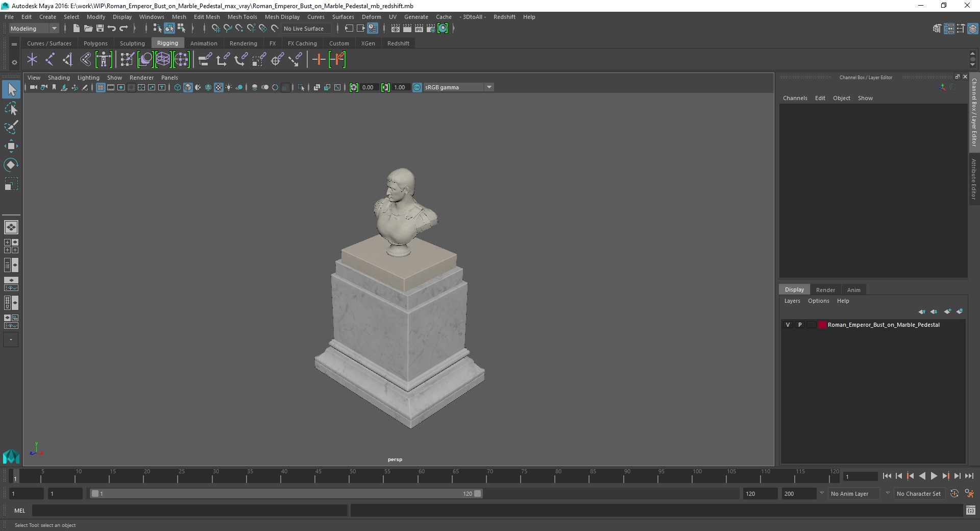This screenshot has height=531, width=980.
Task: Toggle P playback box of layer
Action: (800, 325)
